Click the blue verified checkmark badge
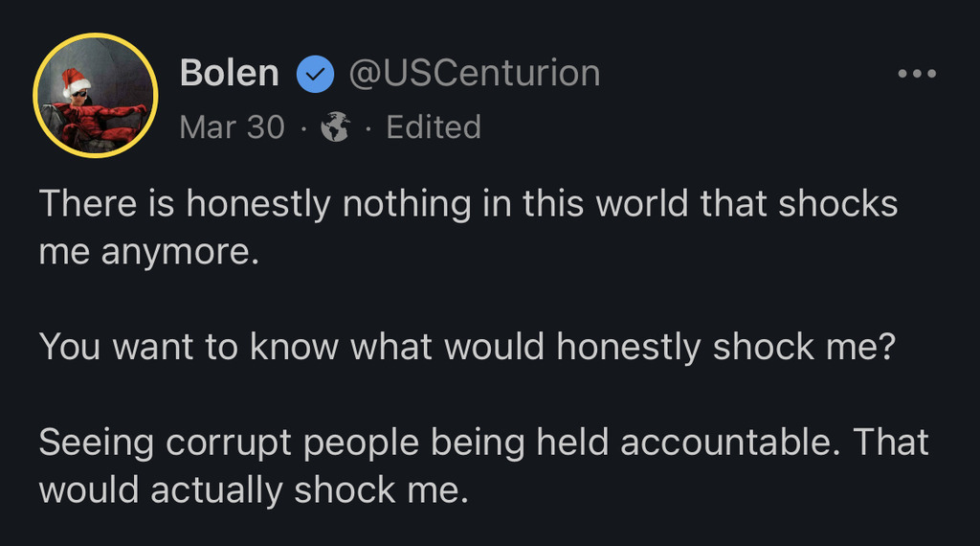 pyautogui.click(x=315, y=76)
